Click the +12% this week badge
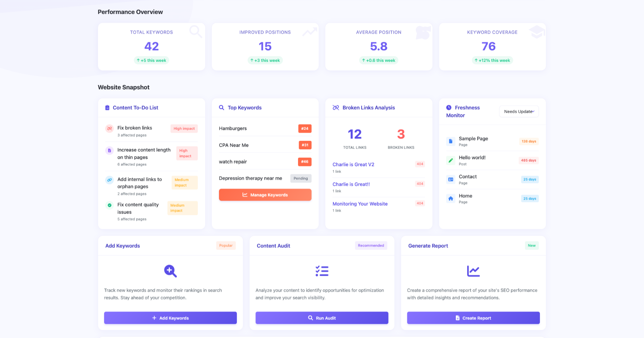The width and height of the screenshot is (644, 338). pos(492,60)
